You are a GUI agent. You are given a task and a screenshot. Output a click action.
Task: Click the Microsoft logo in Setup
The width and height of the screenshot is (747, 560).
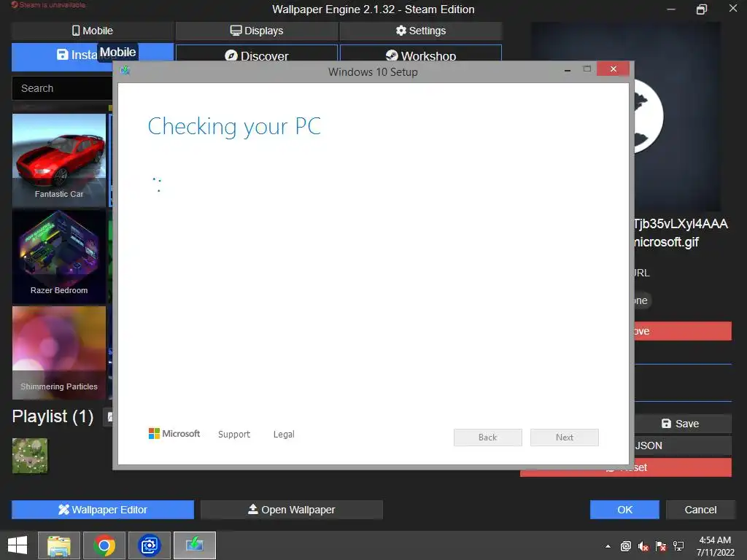(174, 433)
